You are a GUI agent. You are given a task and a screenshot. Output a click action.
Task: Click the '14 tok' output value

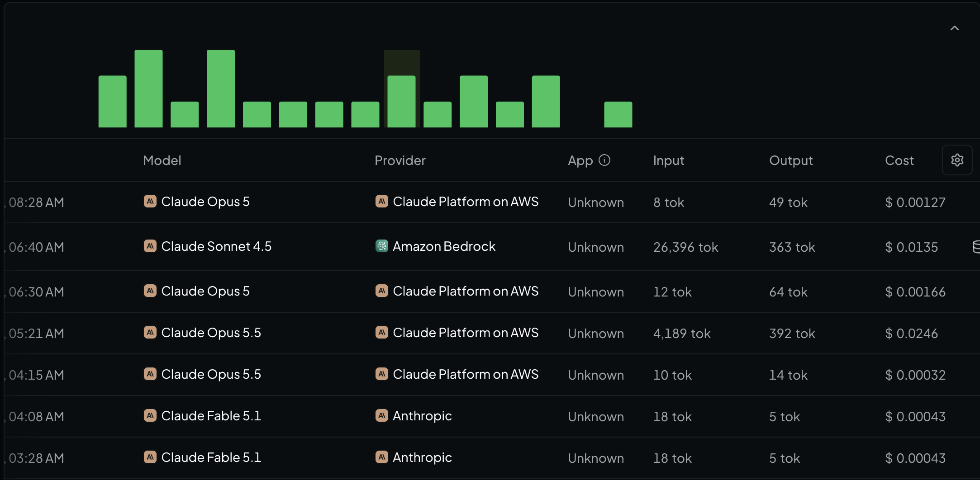click(788, 375)
